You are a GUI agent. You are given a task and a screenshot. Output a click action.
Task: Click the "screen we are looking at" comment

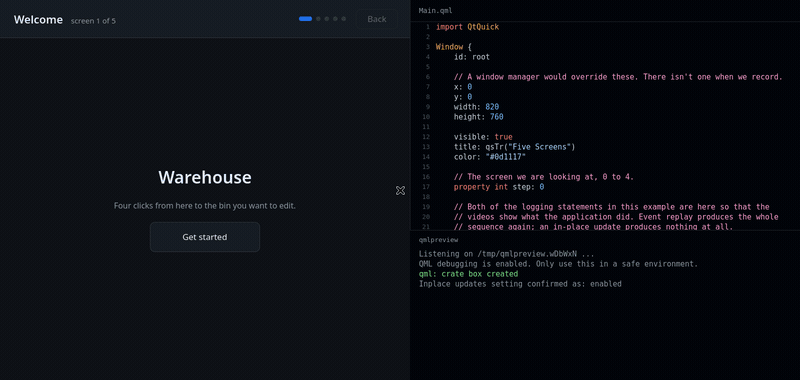(x=543, y=177)
